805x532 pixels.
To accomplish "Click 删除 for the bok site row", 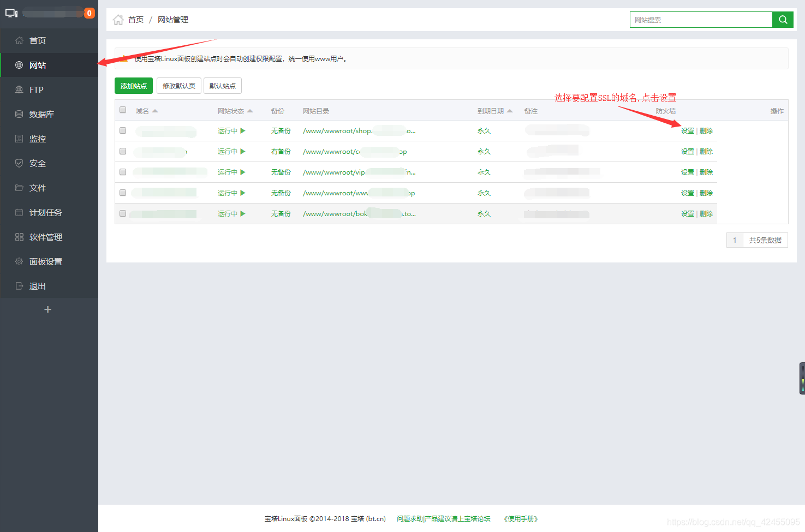I will 706,213.
